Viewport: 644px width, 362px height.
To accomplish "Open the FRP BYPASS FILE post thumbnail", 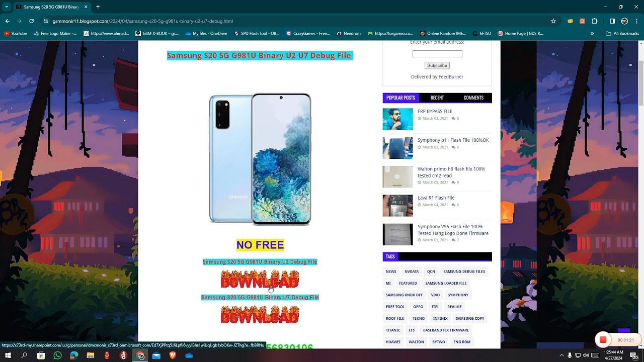I will [397, 119].
